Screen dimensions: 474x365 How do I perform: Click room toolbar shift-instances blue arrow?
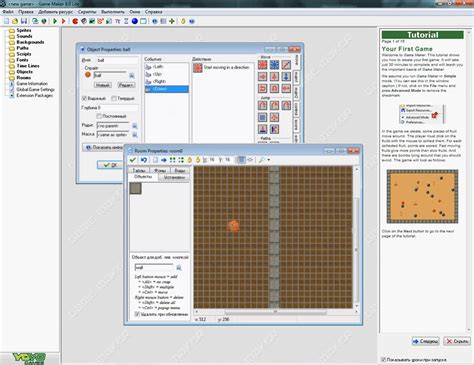[164, 160]
